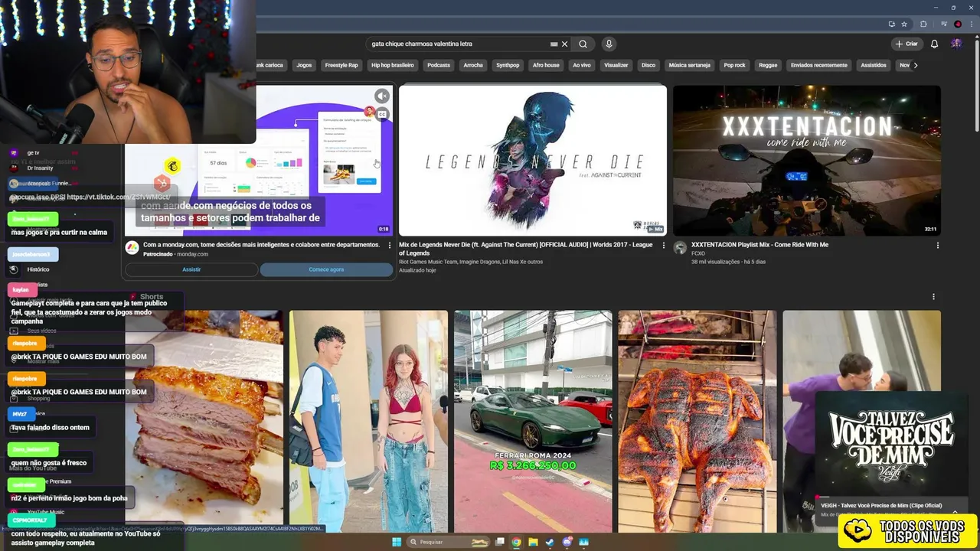Bookmark this page with the star icon

pos(904,24)
